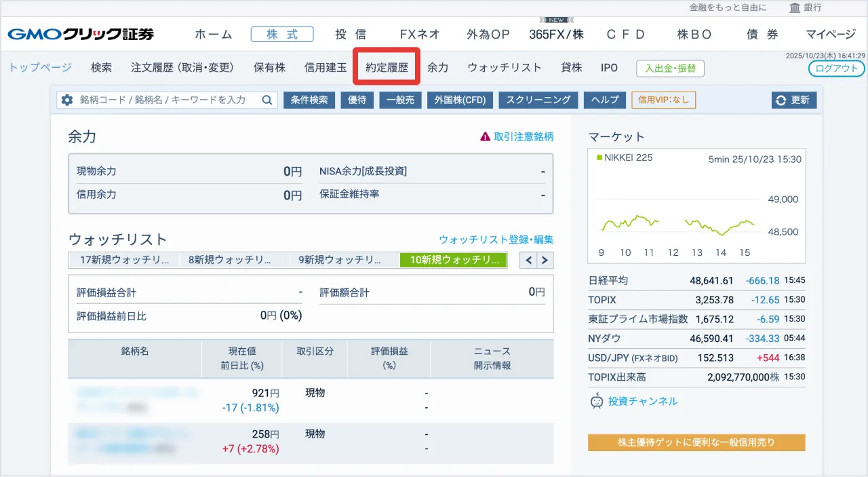Open the search settings gear icon
Screen dimensions: 868x477
[x=65, y=100]
